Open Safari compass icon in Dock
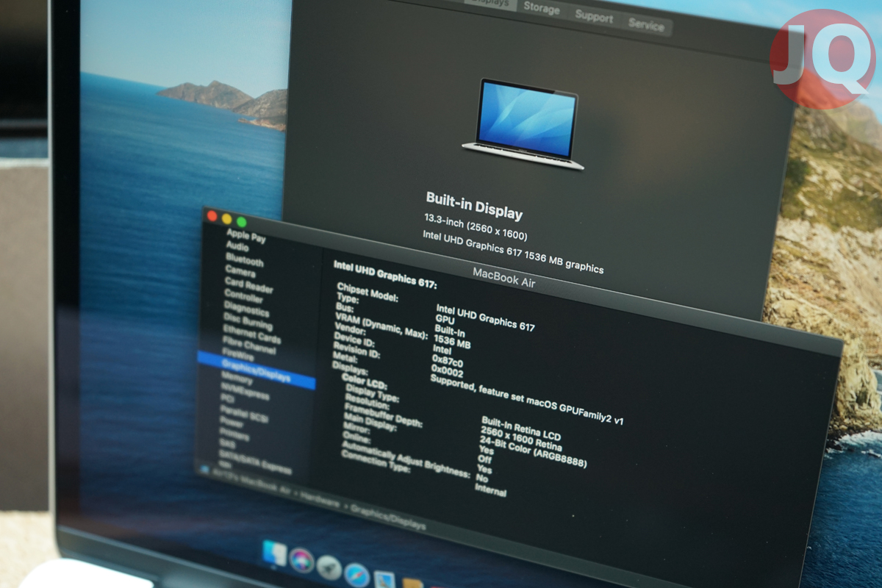This screenshot has width=882, height=588. (x=356, y=575)
